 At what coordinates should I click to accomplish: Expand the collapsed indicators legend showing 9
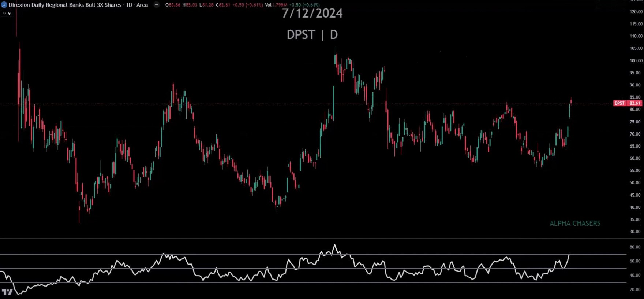(x=7, y=14)
